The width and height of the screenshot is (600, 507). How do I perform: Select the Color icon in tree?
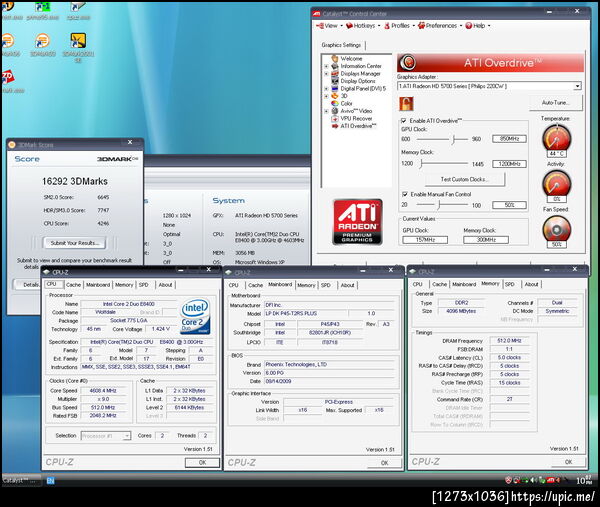[335, 103]
